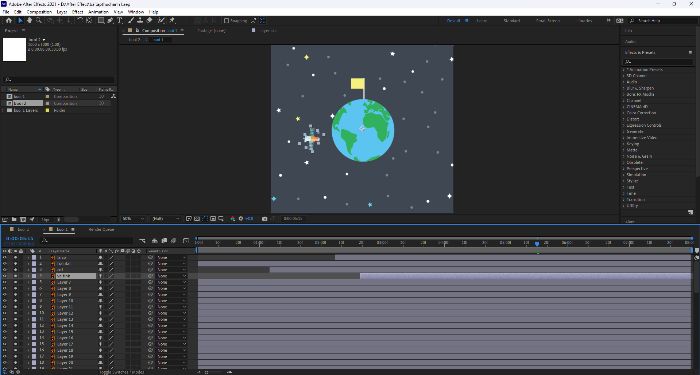Click the Frame Blending icon in timeline header
The height and width of the screenshot is (375, 700).
(x=164, y=241)
